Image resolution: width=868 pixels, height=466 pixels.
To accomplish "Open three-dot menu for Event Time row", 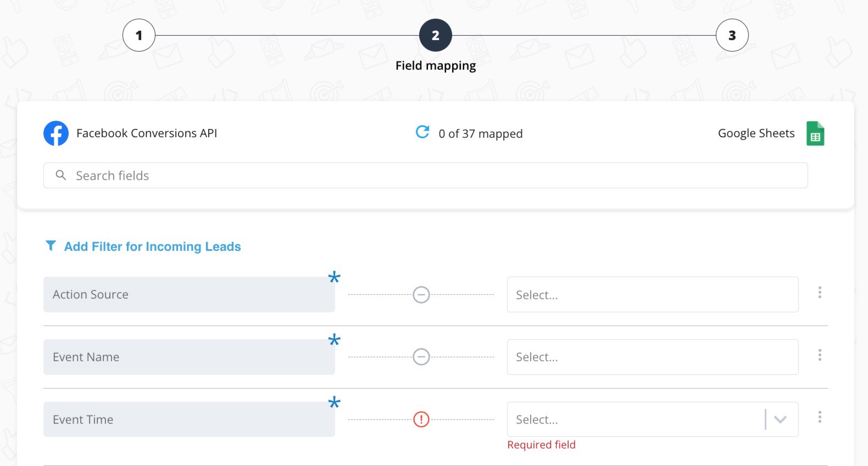I will (x=820, y=417).
